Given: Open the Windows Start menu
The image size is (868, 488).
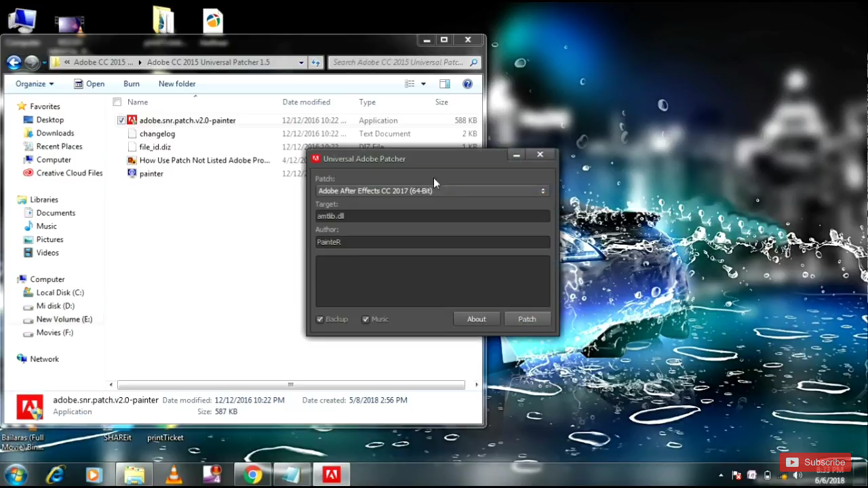Looking at the screenshot, I should click(x=16, y=474).
